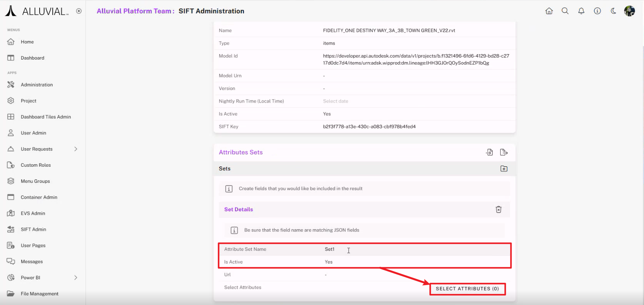Edit the Attribute Set Name field
Image resolution: width=644 pixels, height=305 pixels.
tap(330, 249)
